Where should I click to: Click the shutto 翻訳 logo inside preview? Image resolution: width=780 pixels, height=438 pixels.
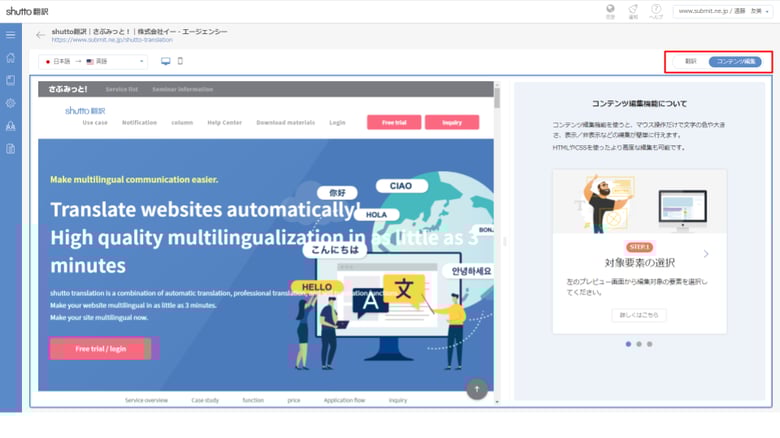(85, 110)
